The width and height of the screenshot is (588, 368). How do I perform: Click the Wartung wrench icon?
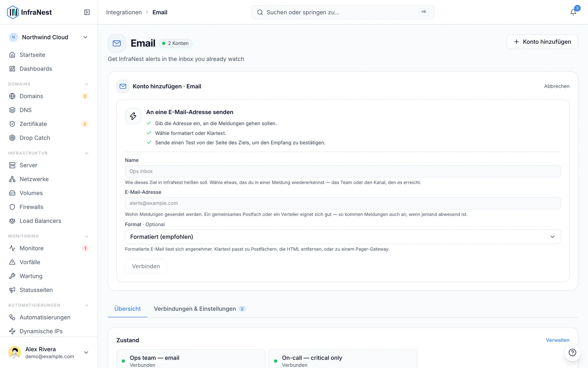click(12, 276)
